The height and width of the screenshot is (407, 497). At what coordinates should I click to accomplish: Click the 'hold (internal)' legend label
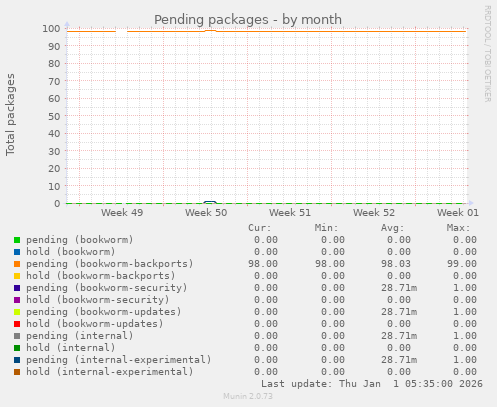pyautogui.click(x=71, y=348)
